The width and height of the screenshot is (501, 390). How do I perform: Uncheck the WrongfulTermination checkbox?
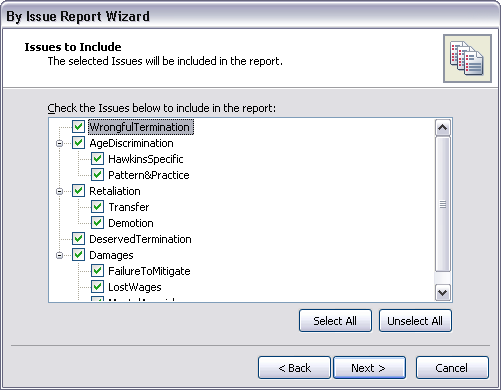click(78, 127)
